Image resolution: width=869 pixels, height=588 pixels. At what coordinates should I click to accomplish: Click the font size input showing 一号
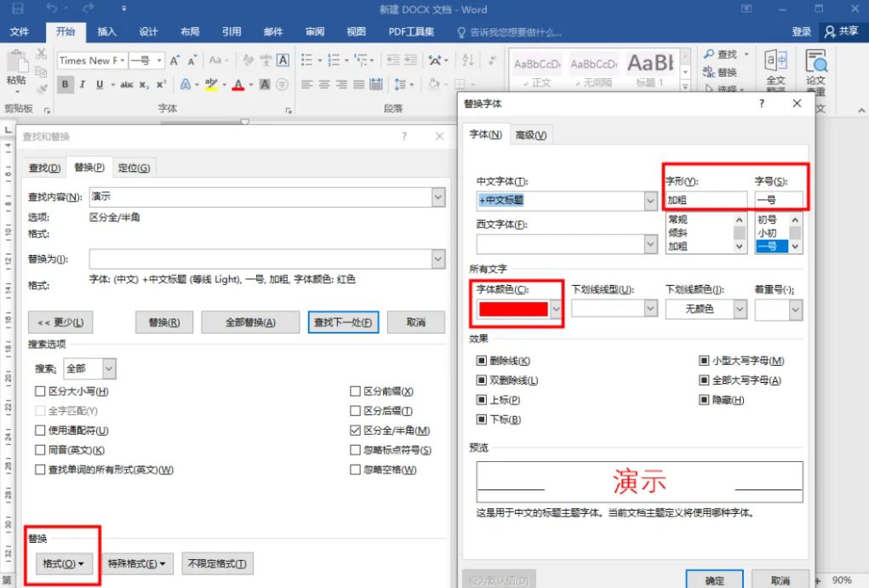779,200
